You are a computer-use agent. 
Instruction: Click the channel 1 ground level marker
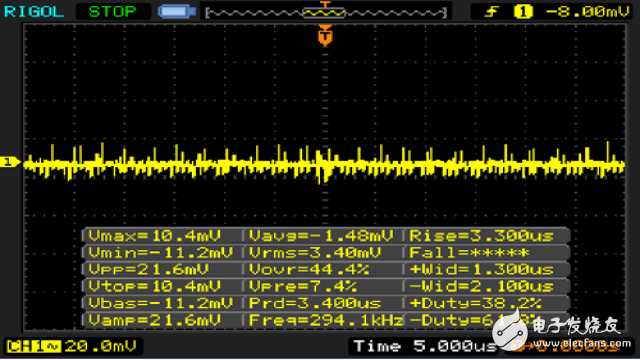[10, 162]
